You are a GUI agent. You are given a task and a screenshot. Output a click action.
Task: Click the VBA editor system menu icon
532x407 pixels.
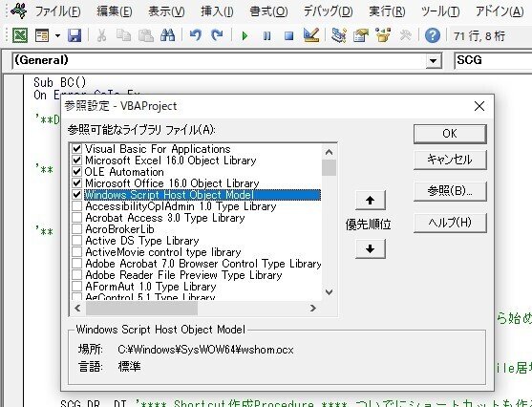(19, 11)
